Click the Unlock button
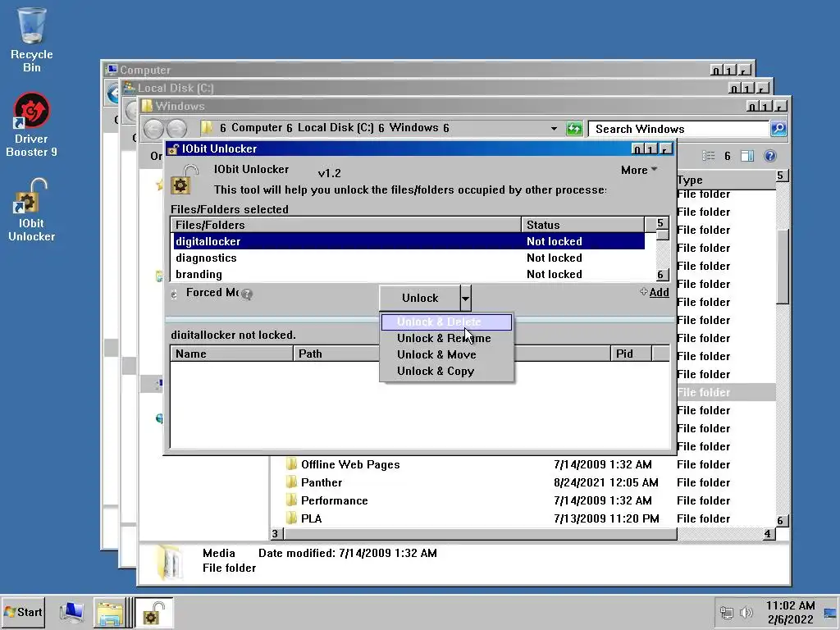The image size is (840, 630). pos(420,298)
